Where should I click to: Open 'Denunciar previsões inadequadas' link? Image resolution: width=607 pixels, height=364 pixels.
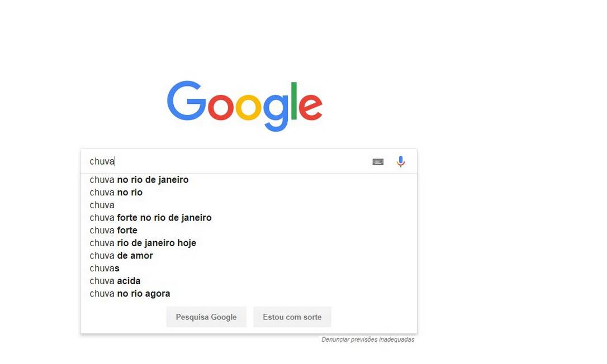click(x=368, y=339)
